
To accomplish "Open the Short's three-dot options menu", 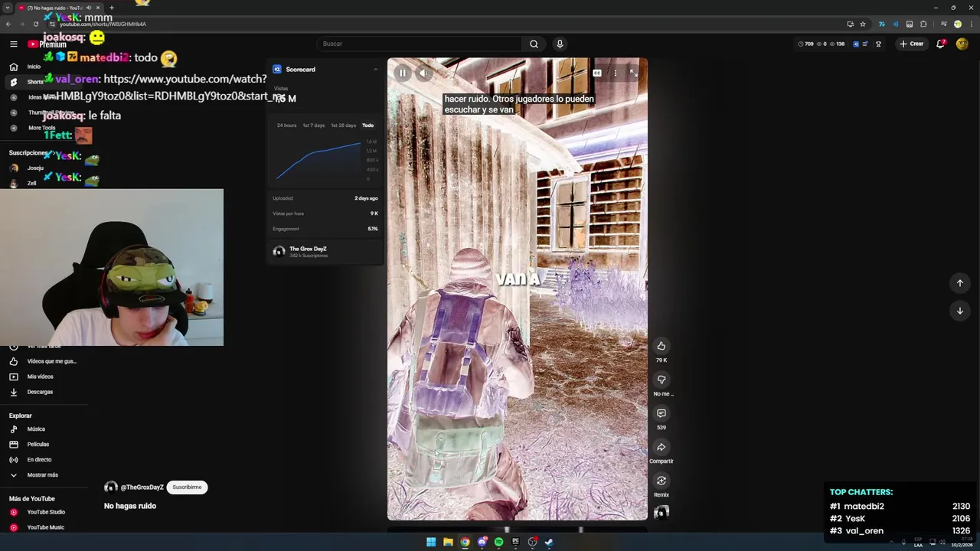I will 615,73.
